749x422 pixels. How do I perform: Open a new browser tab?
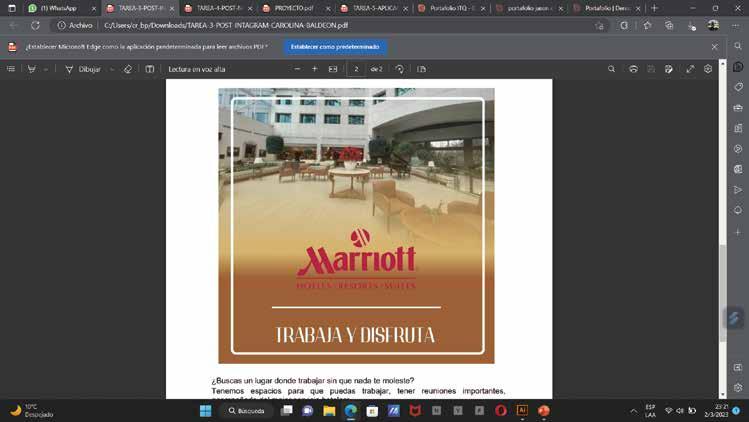[654, 8]
